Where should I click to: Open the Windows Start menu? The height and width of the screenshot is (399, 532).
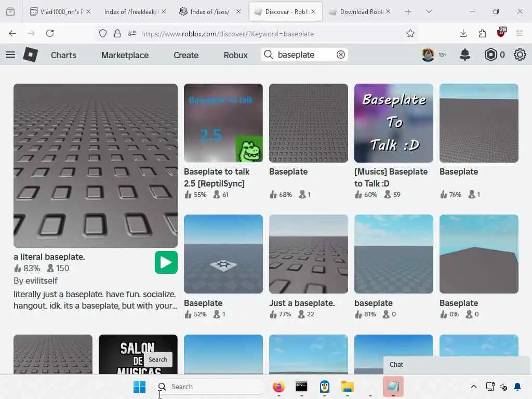[x=139, y=387]
